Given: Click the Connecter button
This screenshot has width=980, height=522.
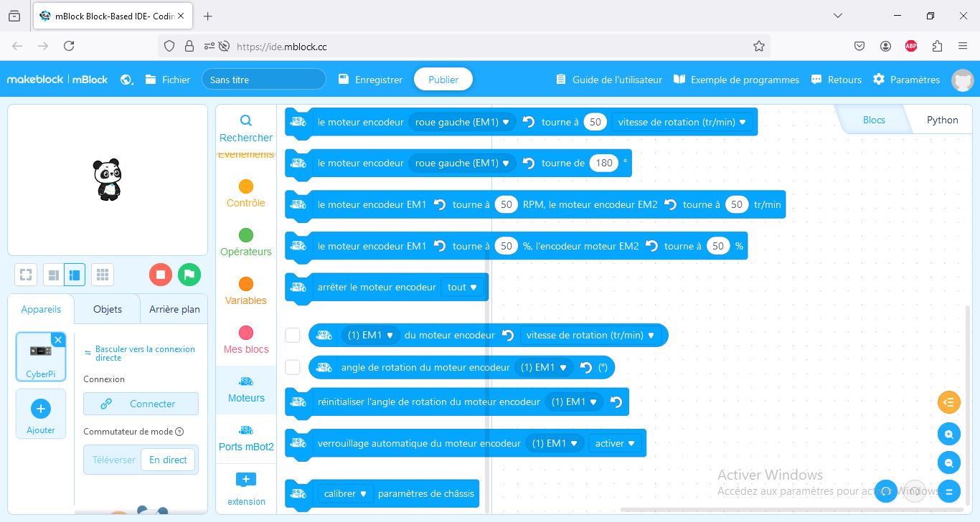Looking at the screenshot, I should (x=141, y=404).
